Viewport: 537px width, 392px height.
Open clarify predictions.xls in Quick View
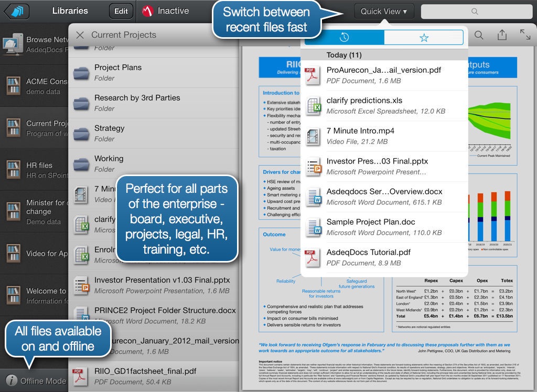[384, 106]
